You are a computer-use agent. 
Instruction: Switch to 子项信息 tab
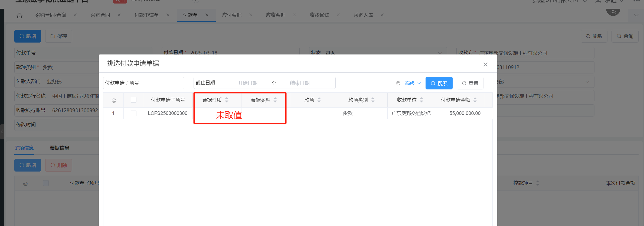[x=24, y=148]
